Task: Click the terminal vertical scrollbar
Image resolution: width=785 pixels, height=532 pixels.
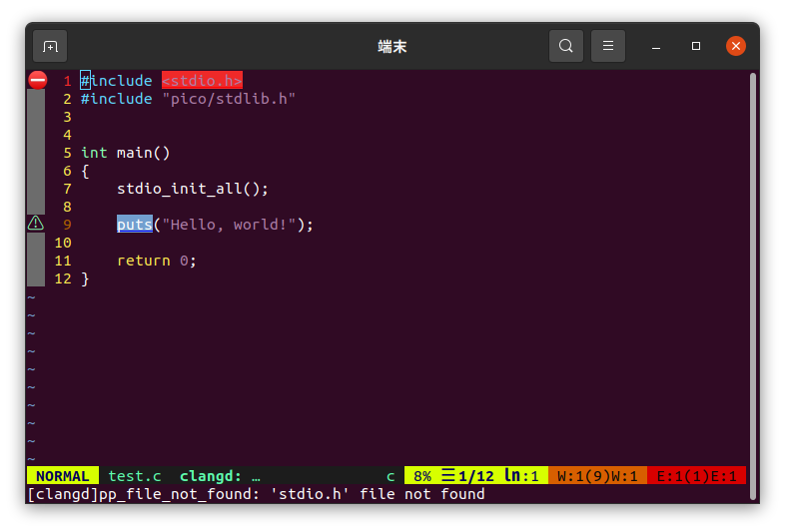Action: click(x=752, y=286)
